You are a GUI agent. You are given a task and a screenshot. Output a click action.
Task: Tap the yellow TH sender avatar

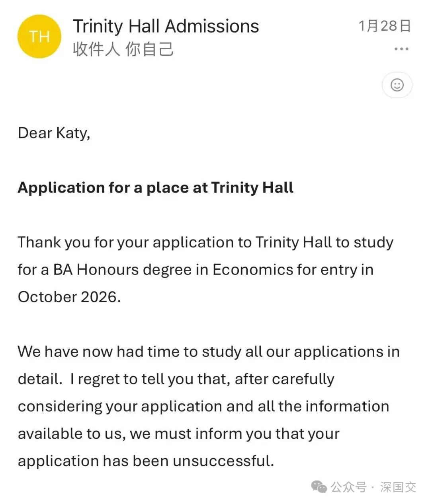tap(39, 36)
